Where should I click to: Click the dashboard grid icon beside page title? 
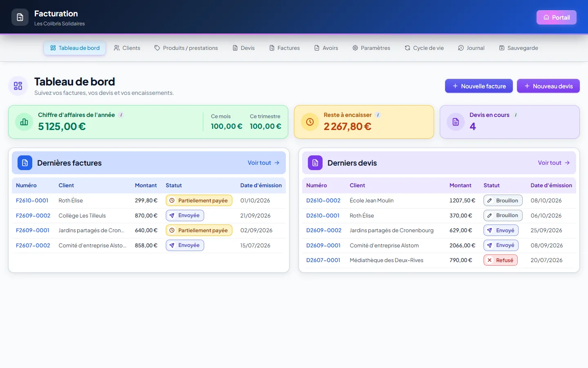[18, 86]
